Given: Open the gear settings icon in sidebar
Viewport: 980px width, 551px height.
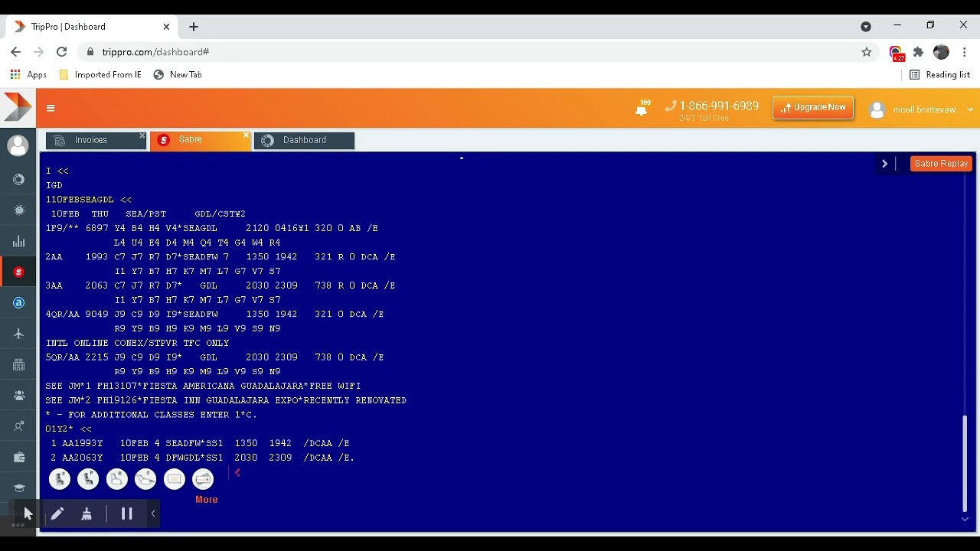Looking at the screenshot, I should click(x=18, y=210).
